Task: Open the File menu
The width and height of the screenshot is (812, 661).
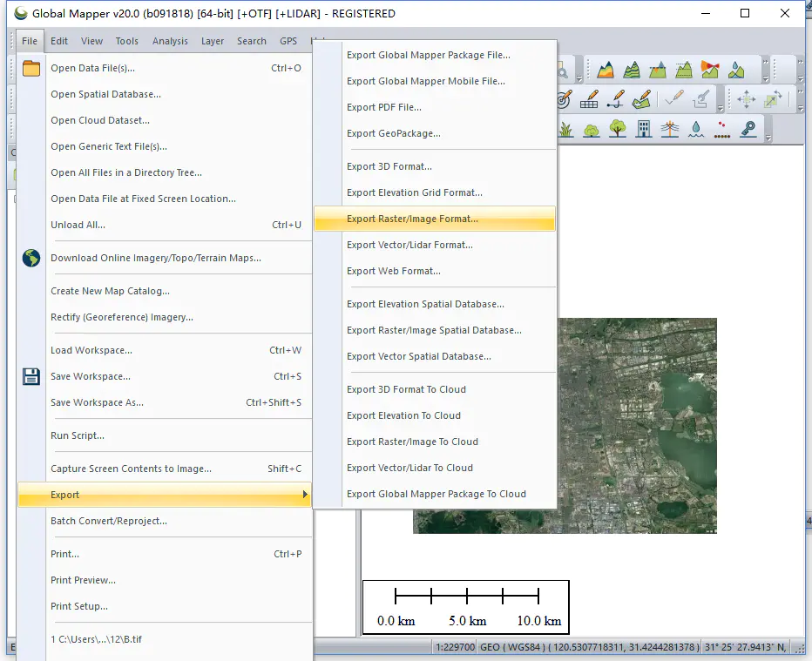Action: [x=30, y=41]
